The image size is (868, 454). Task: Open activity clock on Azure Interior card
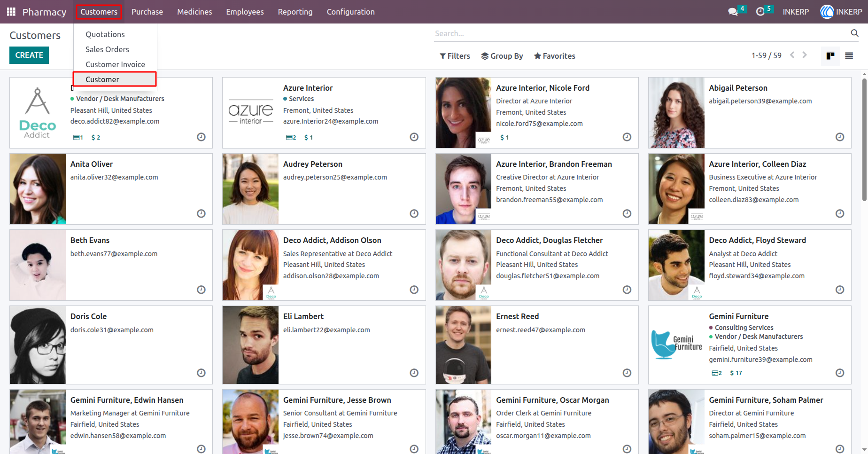(x=414, y=137)
